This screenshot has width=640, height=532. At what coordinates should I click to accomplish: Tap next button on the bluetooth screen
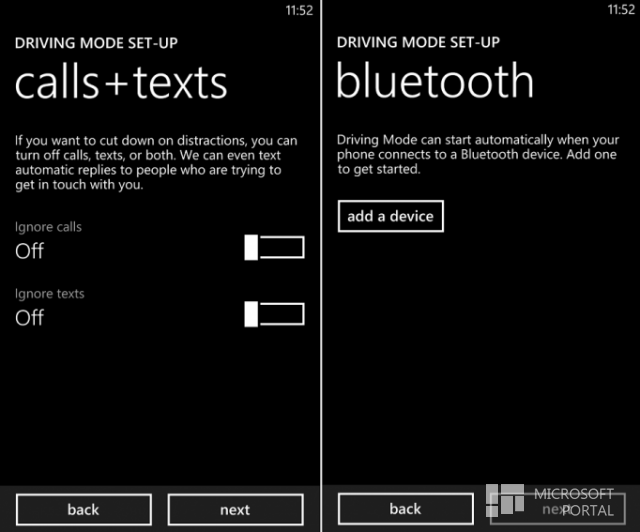pyautogui.click(x=558, y=509)
